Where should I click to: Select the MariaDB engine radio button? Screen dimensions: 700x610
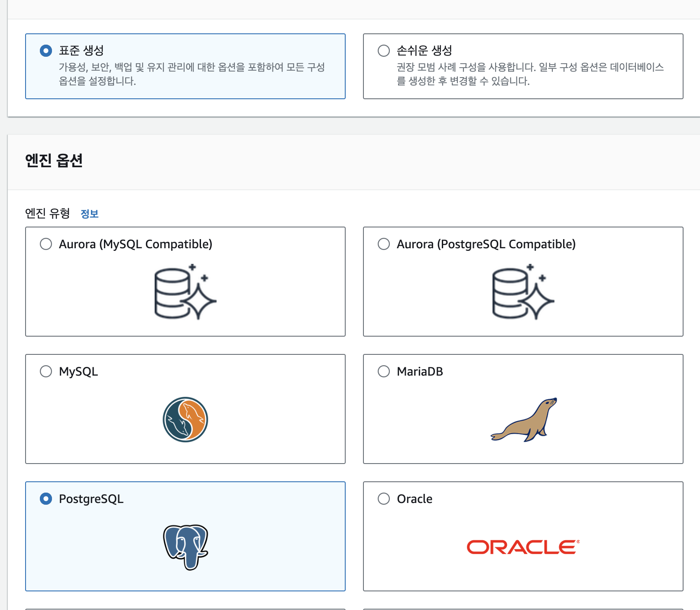(384, 371)
